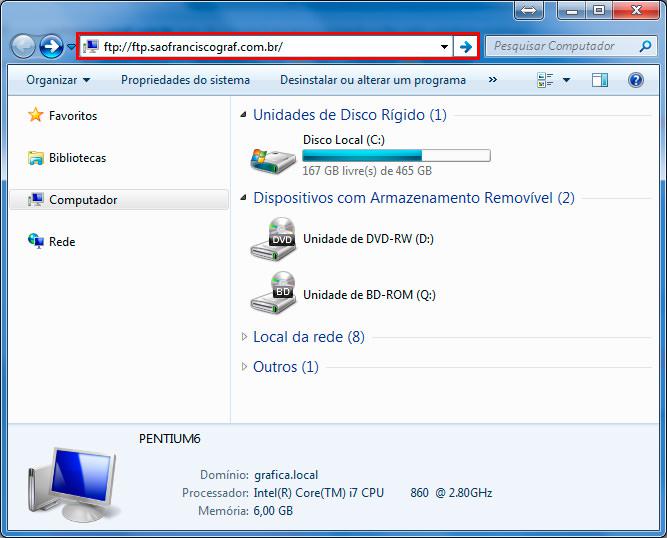Click Desinstalar ou alterar um programa

[x=373, y=80]
